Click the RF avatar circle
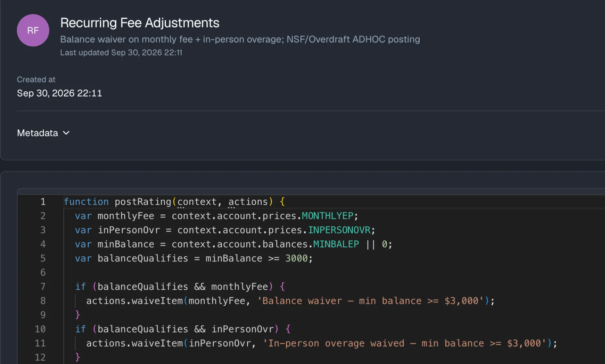Viewport: 605px width, 364px height. pos(33,31)
